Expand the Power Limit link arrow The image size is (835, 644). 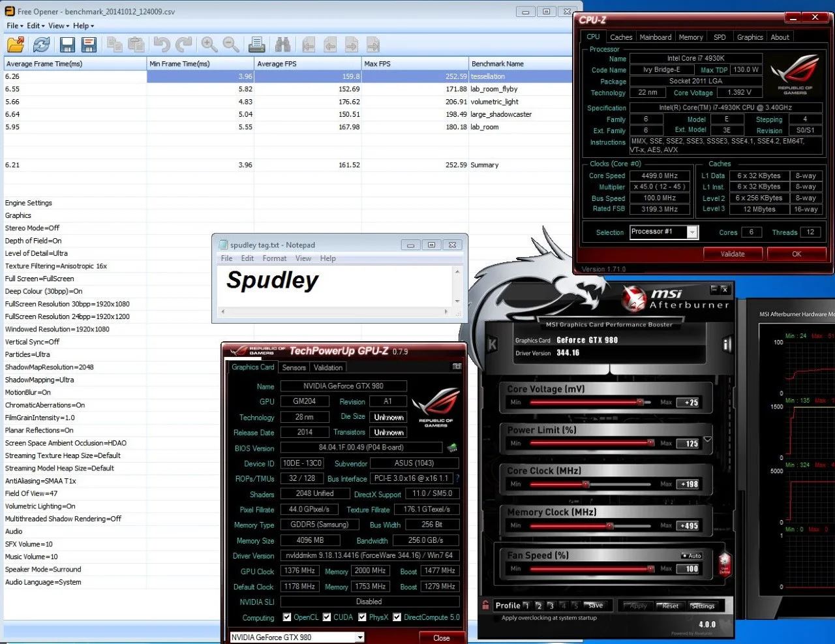coord(708,440)
